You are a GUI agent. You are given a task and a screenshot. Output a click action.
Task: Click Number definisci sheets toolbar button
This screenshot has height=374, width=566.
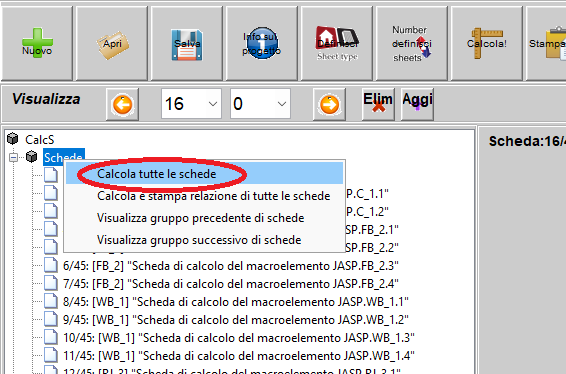click(x=412, y=43)
